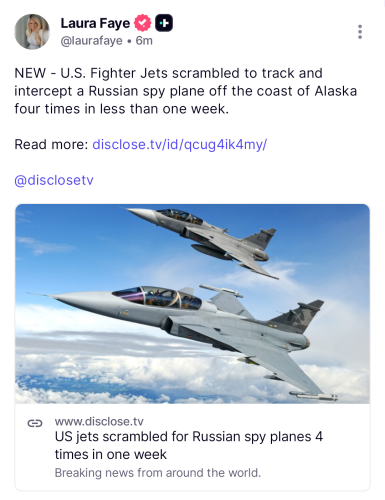
Task: Open headline US jets scrambled for Russian spy planes
Action: (x=189, y=445)
